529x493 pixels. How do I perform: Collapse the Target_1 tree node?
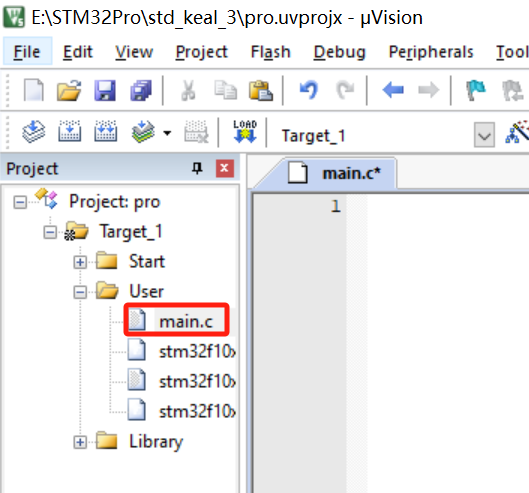pos(50,232)
